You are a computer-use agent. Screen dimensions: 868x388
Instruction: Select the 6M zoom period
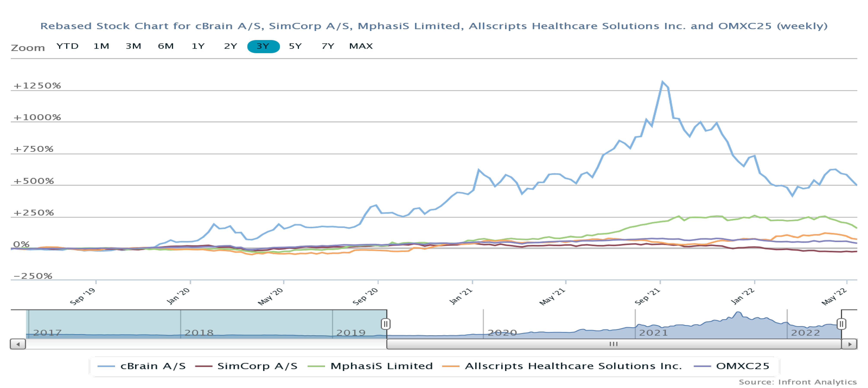[x=166, y=46]
